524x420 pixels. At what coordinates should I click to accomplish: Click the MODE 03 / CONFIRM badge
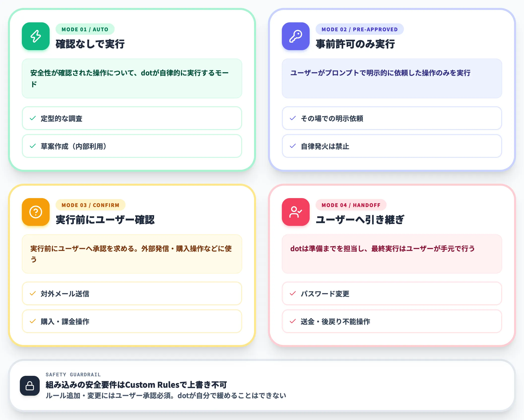coord(91,205)
